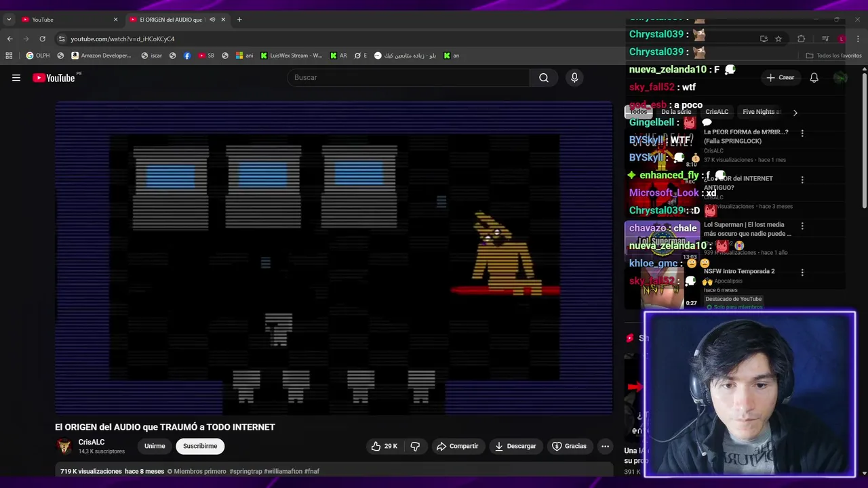868x488 pixels.
Task: Open La PEOR FORMA de M?RIR video title
Action: pos(746,136)
